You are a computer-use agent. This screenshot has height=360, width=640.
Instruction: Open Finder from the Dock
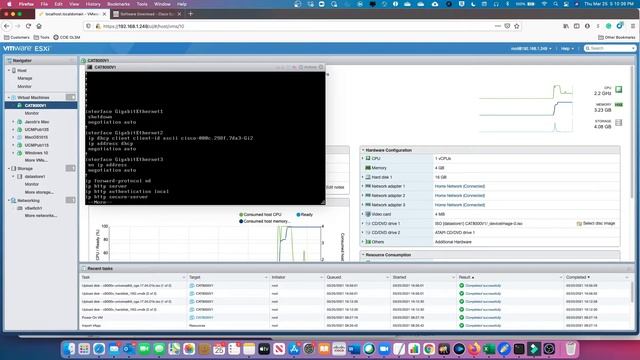(x=69, y=349)
